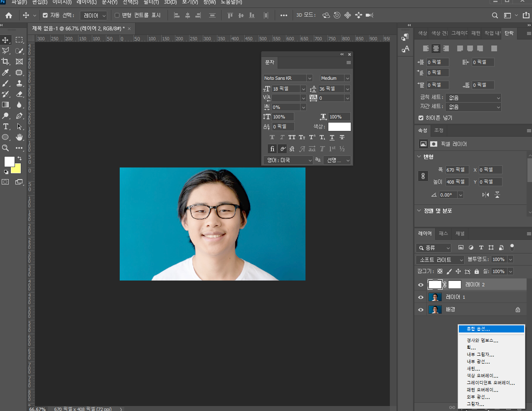The width and height of the screenshot is (532, 411).
Task: Click the white text 색상 swatch
Action: 339,127
